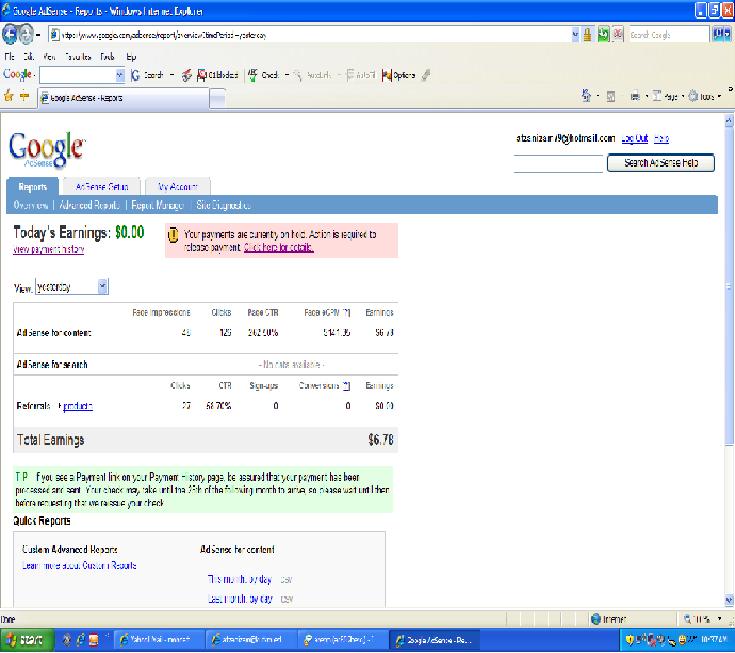735x653 pixels.
Task: Open Report Manager sub-navigation link
Action: 157,205
